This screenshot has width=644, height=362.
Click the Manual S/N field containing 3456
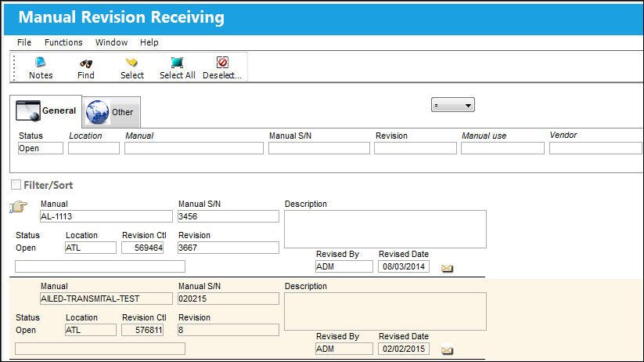(x=228, y=216)
